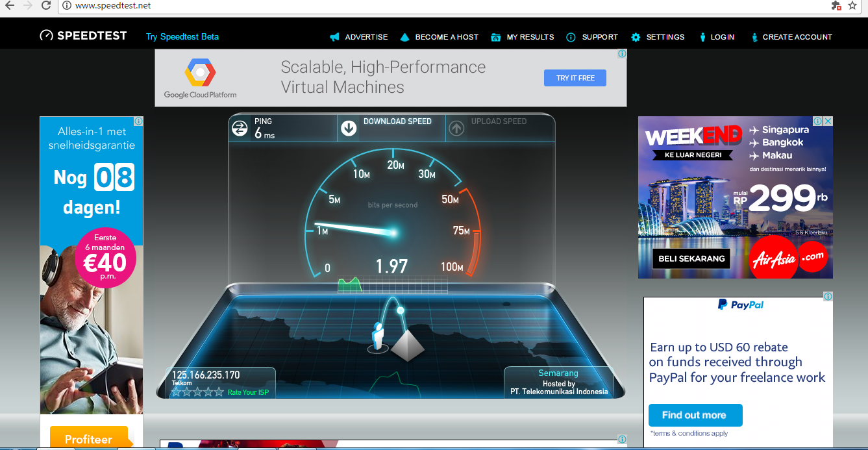Click PT. Telekomunikasi Indonesia host text
This screenshot has width=868, height=450.
pos(559,392)
